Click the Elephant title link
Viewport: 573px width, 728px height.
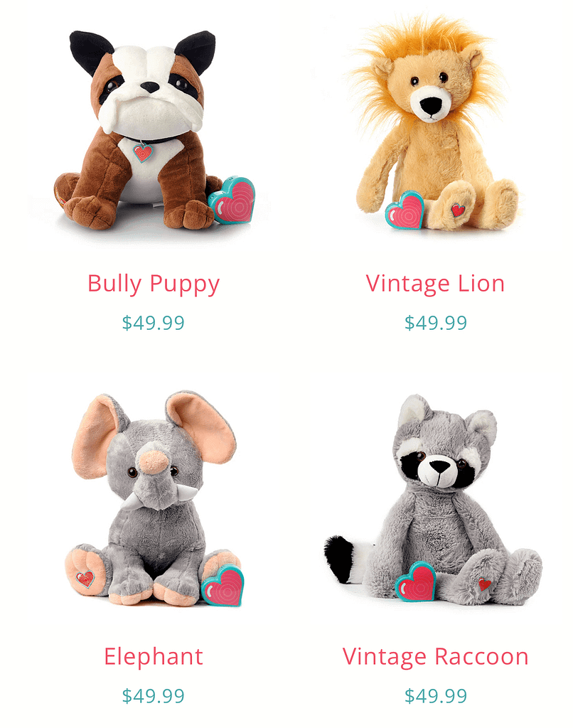point(154,656)
